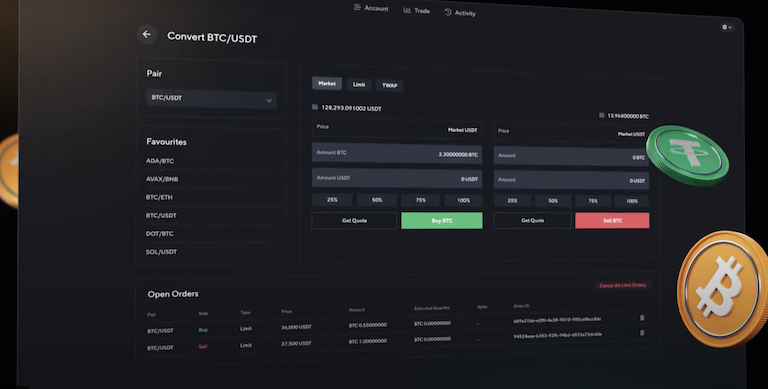Click the red Sell BTC button
This screenshot has width=768, height=389.
(x=612, y=220)
